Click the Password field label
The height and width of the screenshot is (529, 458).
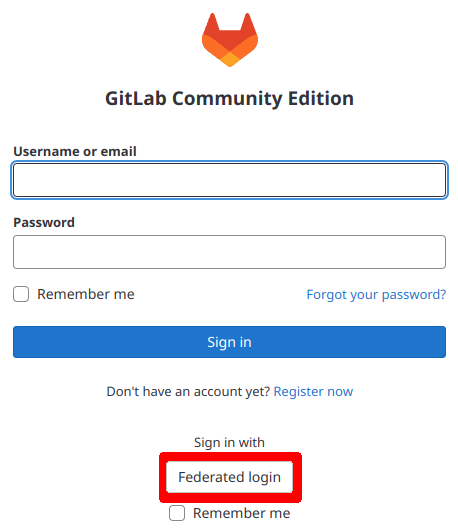44,223
